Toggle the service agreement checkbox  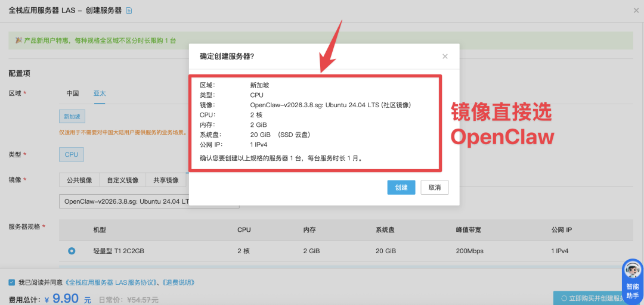(12, 282)
